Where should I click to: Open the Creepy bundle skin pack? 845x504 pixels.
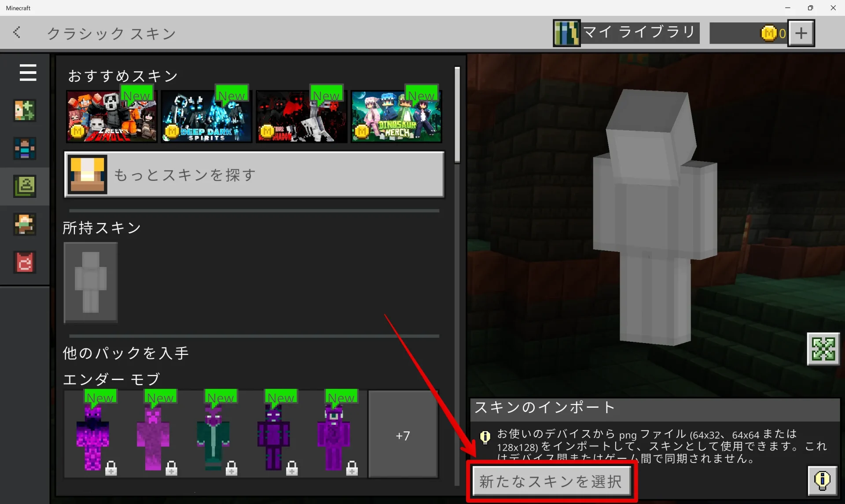coord(111,117)
